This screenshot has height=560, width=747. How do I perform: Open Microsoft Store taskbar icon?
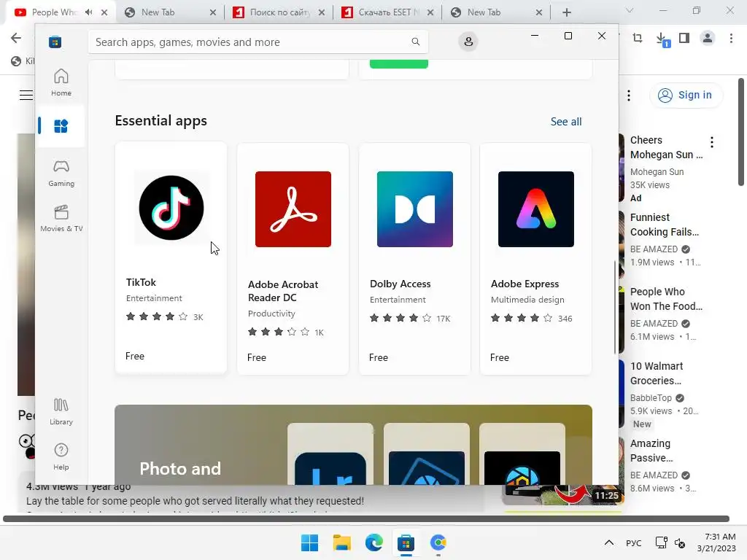tap(406, 542)
